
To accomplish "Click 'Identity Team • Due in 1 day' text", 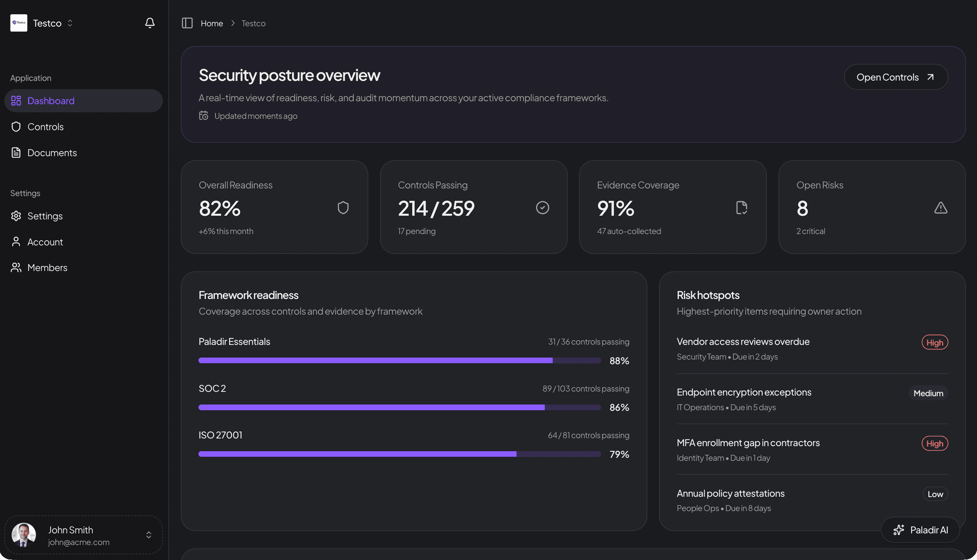I will tap(723, 458).
